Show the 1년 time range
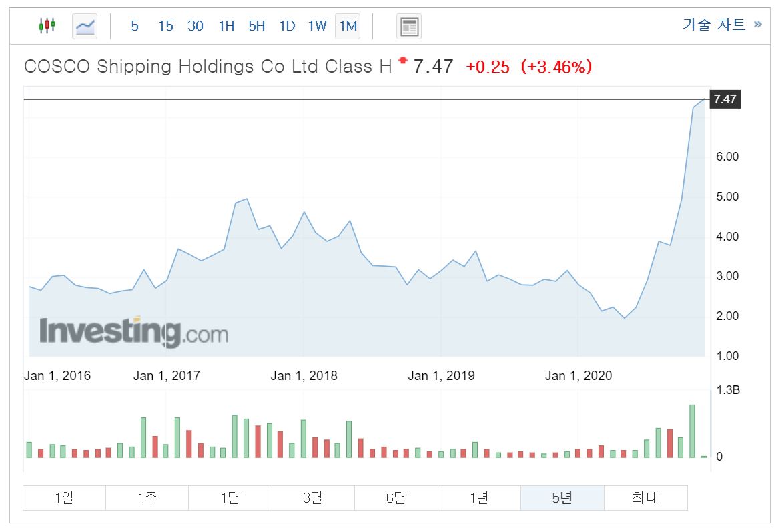Image resolution: width=780 pixels, height=532 pixels. point(480,498)
